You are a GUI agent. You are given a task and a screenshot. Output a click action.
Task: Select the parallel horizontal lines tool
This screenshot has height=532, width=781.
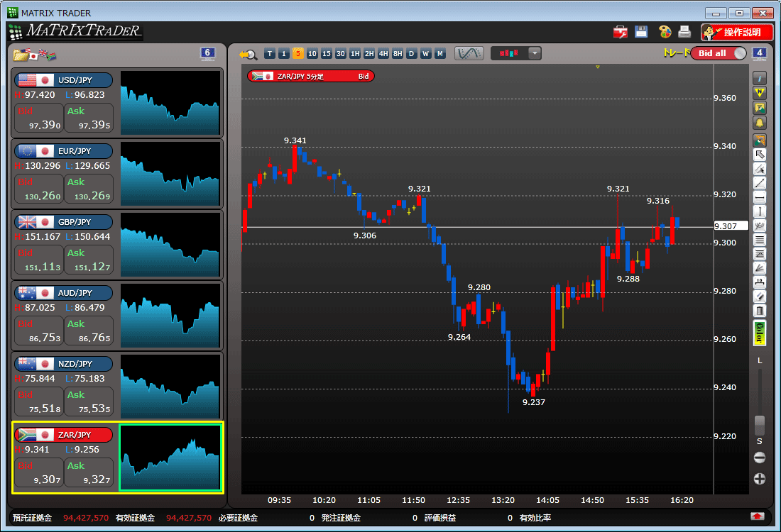[759, 240]
